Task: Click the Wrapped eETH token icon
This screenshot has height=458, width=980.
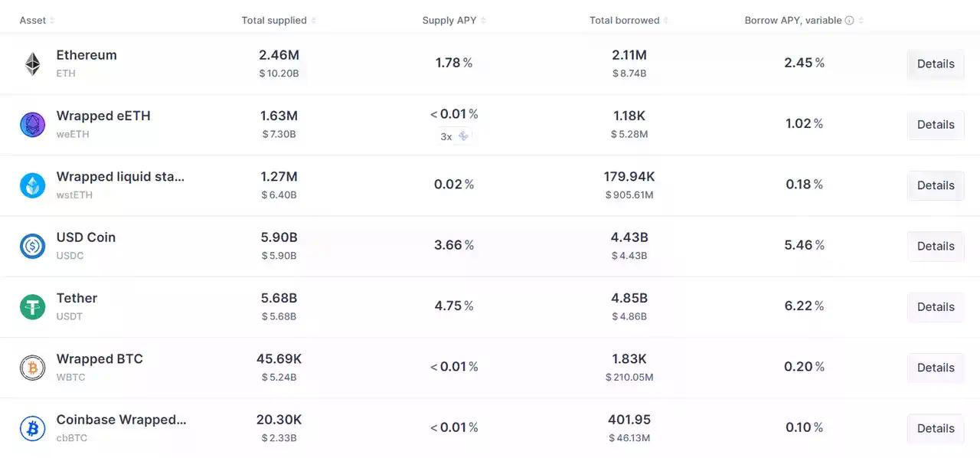Action: [x=32, y=124]
